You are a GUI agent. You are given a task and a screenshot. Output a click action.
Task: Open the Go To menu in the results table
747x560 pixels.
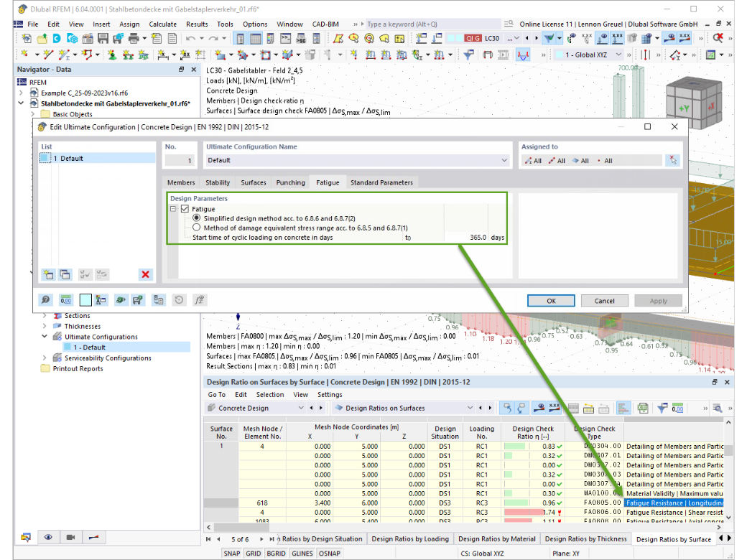tap(217, 395)
